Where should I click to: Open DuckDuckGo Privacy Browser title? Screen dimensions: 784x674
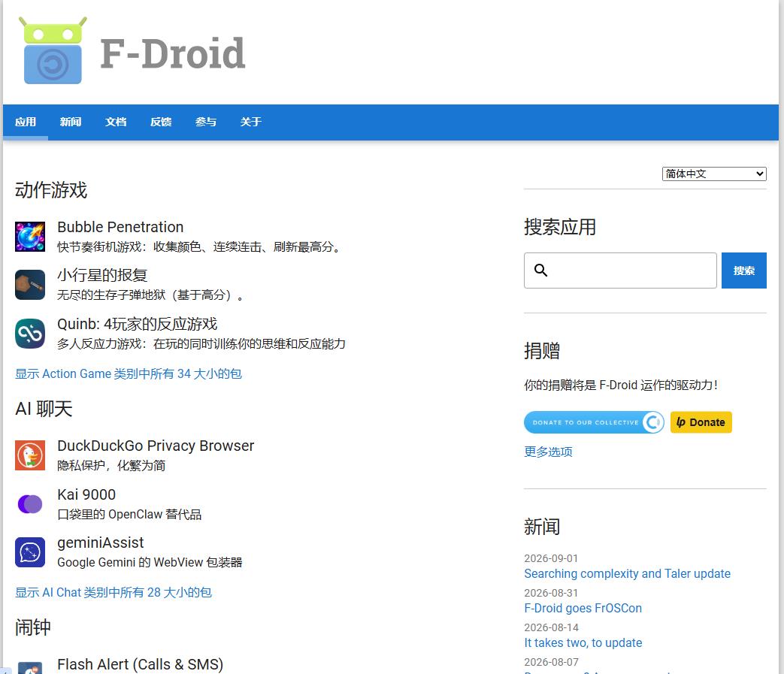[156, 446]
